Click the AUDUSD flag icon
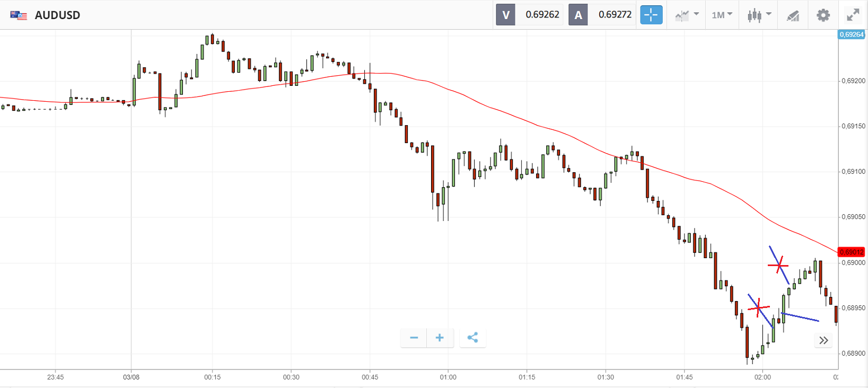The height and width of the screenshot is (388, 868). 19,15
